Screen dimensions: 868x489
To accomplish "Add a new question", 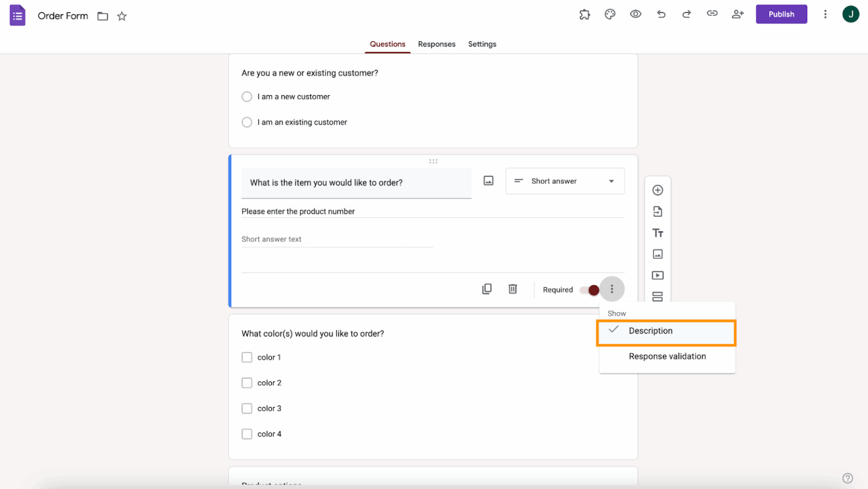I will [x=658, y=190].
